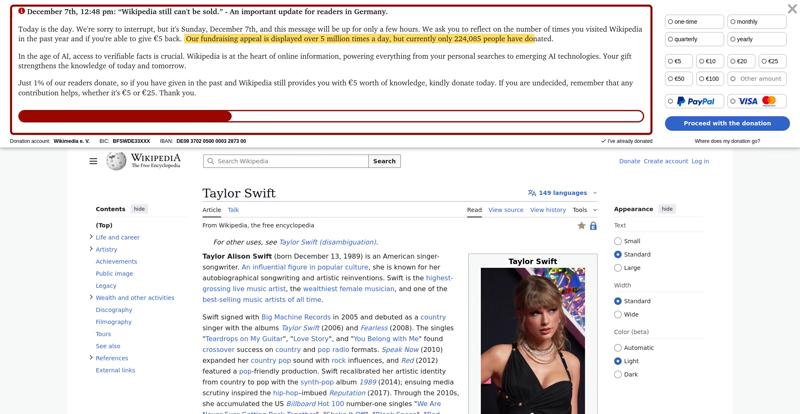Select the monthly donation option
The image size is (800, 414).
pos(757,21)
